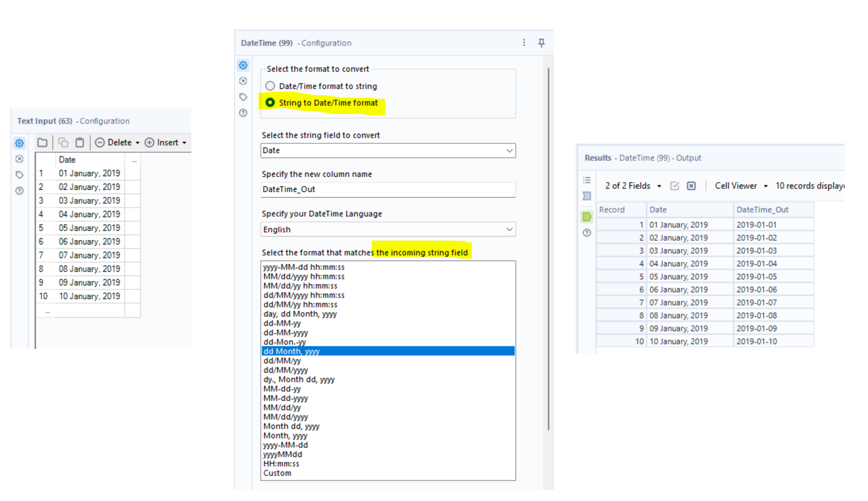Select String to Date/Time format radio option

click(270, 102)
